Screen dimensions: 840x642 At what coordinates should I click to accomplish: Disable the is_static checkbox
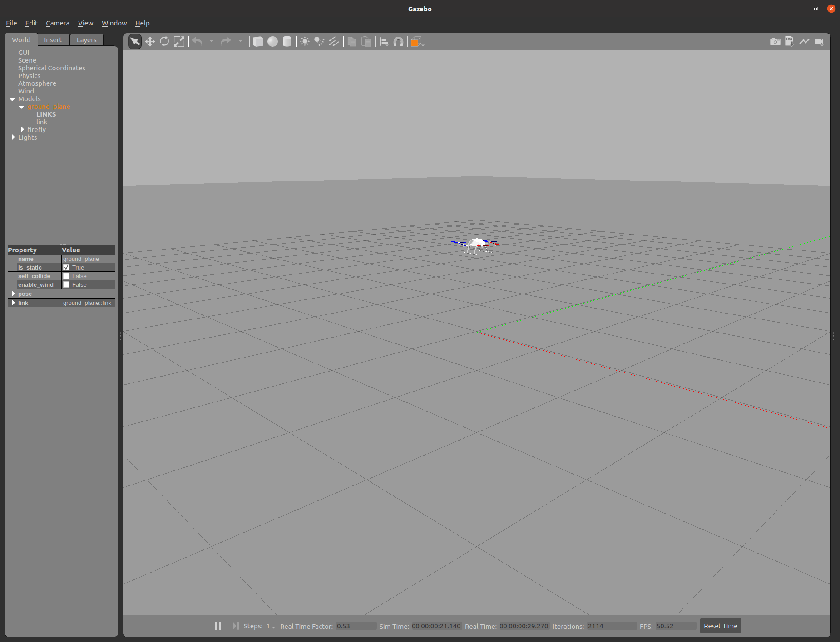coord(67,267)
